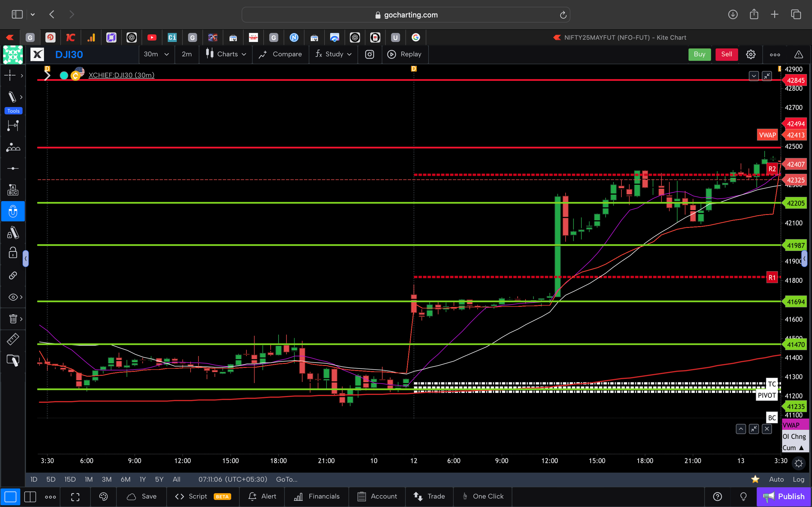Open chart settings via the gear icon
The height and width of the screenshot is (507, 812).
pos(751,54)
